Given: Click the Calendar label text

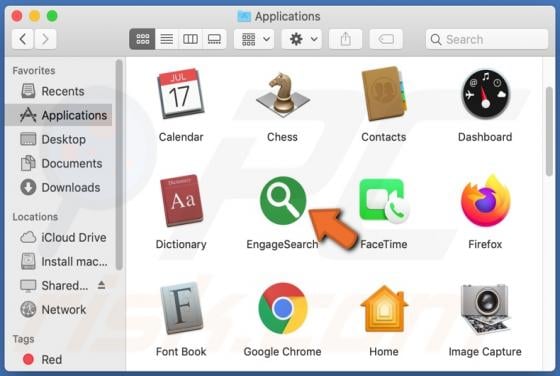Looking at the screenshot, I should 181,137.
